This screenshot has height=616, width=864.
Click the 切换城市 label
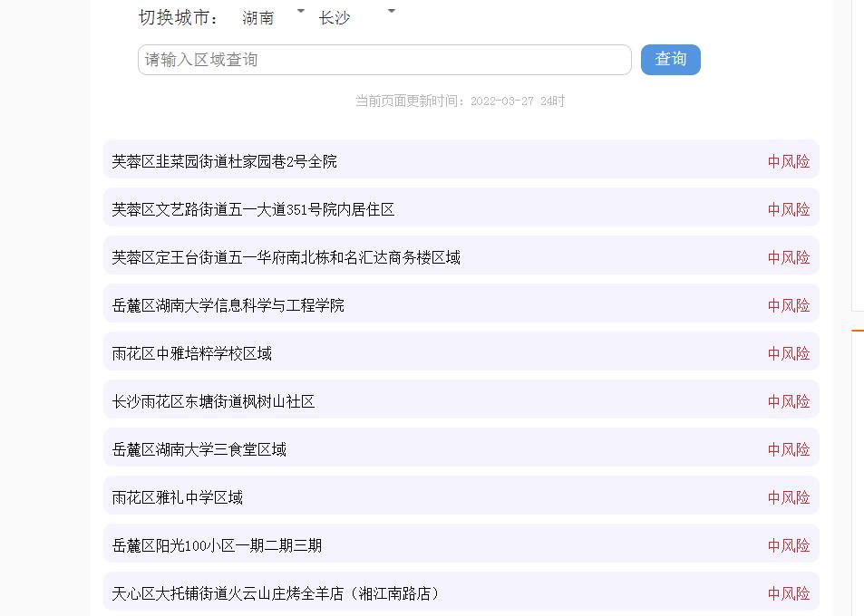pyautogui.click(x=178, y=17)
